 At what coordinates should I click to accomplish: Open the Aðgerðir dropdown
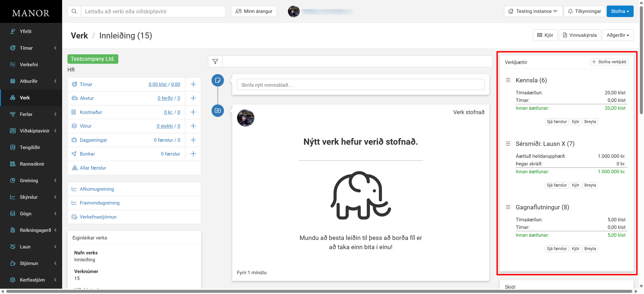[x=618, y=35]
